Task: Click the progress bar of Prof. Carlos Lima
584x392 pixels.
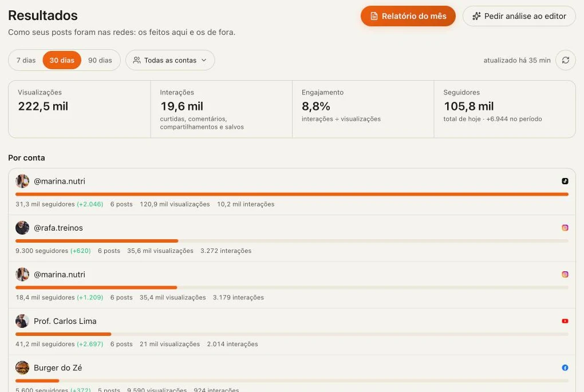Action: click(292, 334)
